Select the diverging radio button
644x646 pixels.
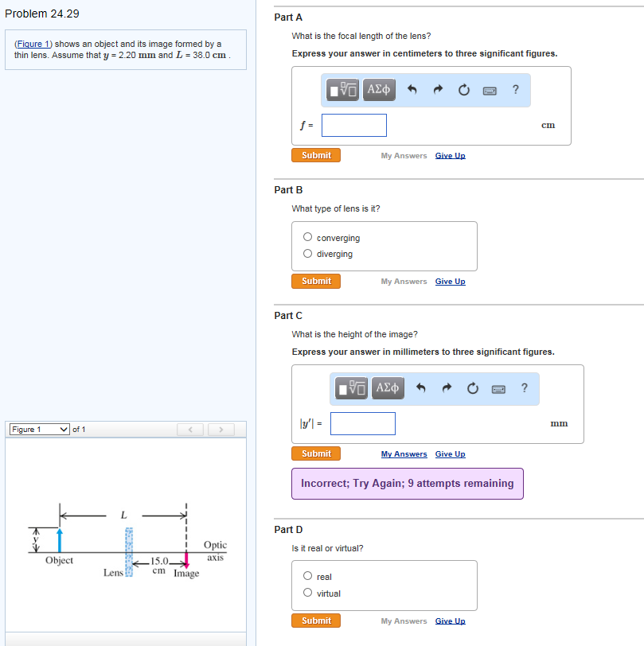pos(306,253)
